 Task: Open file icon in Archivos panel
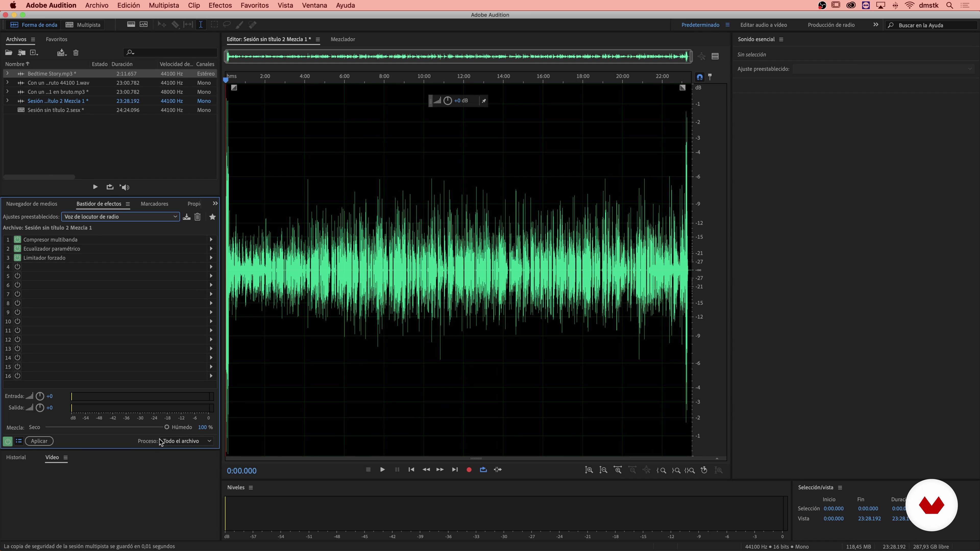point(8,53)
